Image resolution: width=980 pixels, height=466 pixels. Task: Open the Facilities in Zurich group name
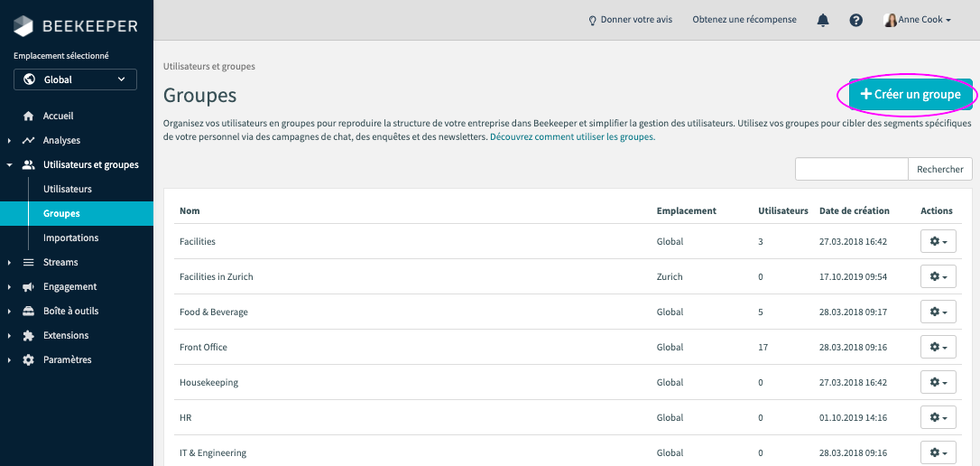tap(217, 276)
